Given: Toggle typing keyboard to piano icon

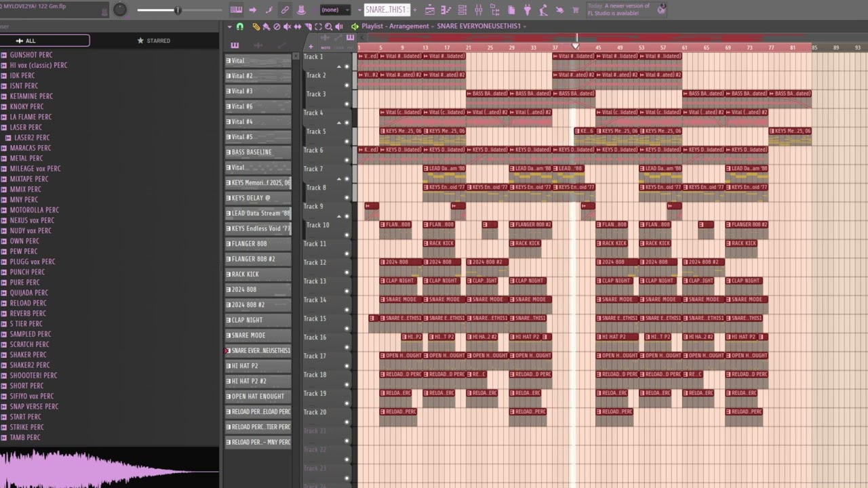Looking at the screenshot, I should point(236,10).
